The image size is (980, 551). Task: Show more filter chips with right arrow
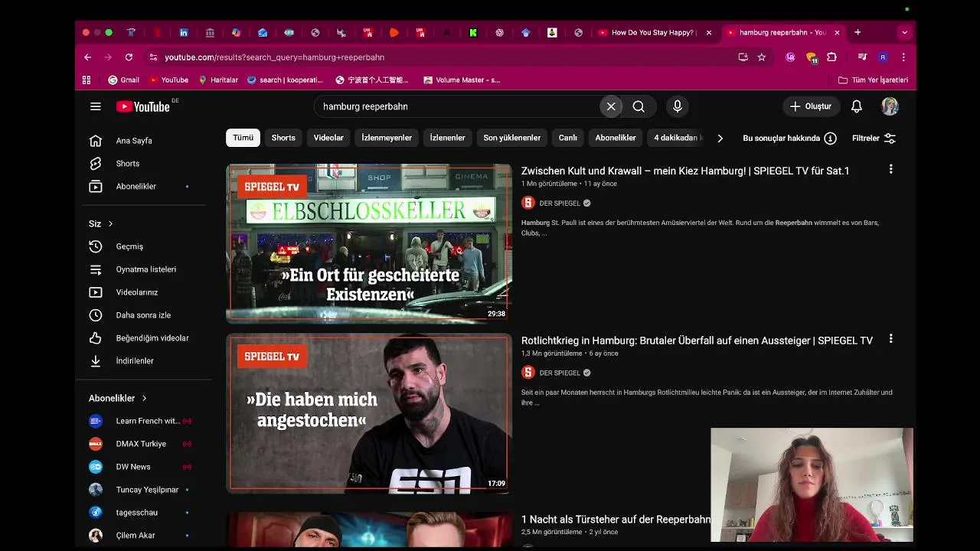coord(720,139)
